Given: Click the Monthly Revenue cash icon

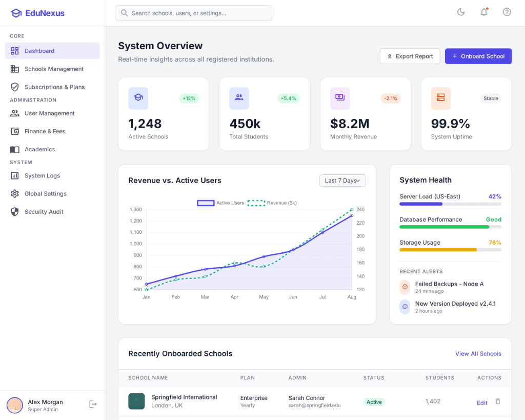Looking at the screenshot, I should coord(340,98).
